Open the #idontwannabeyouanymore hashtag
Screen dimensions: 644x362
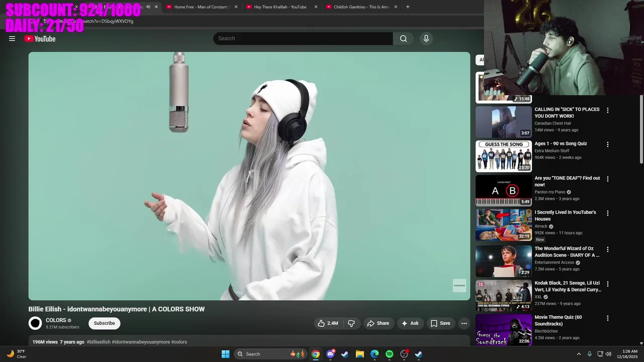pos(141,342)
